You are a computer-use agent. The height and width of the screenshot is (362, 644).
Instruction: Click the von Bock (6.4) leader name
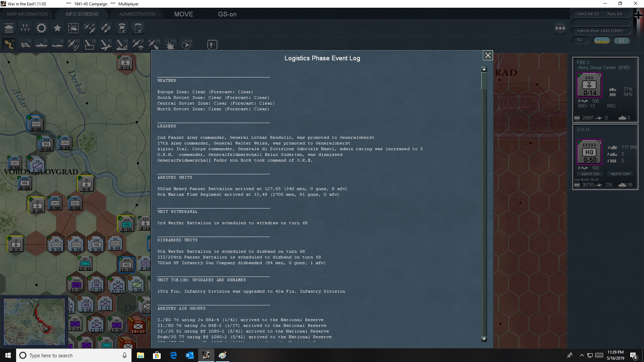pos(586,179)
